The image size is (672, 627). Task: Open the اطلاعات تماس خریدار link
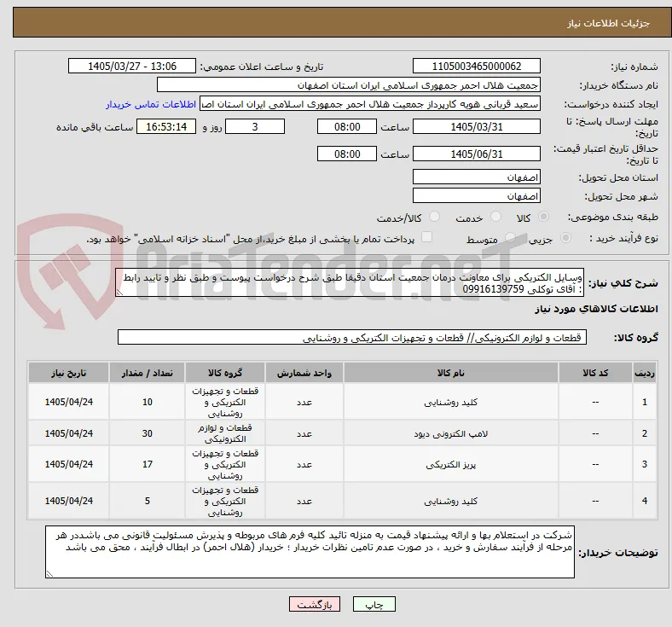point(151,104)
